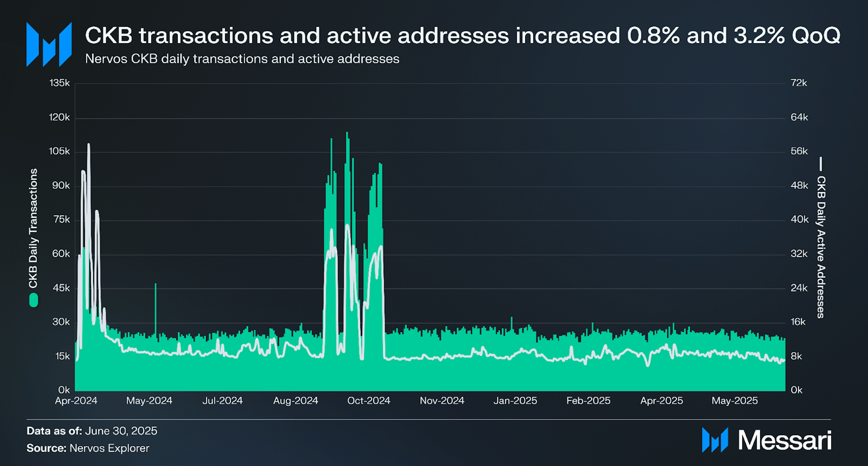
Task: Click the Messari logo icon at top left
Action: [x=49, y=45]
